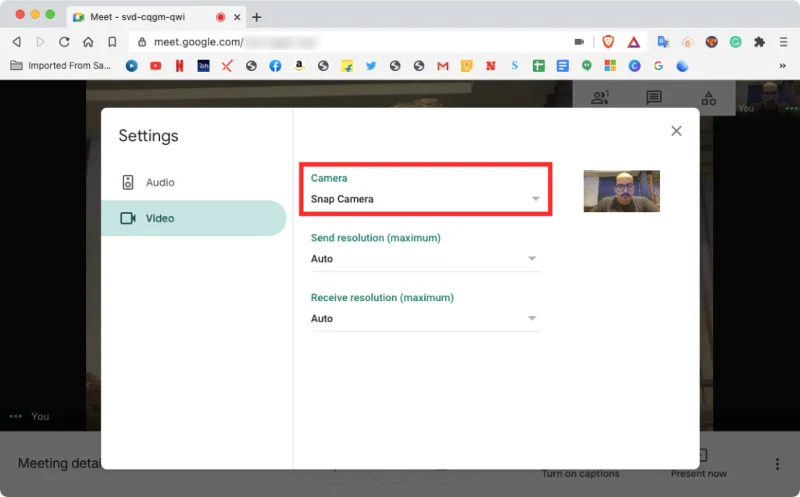
Task: Show the participants list icon
Action: pos(600,98)
